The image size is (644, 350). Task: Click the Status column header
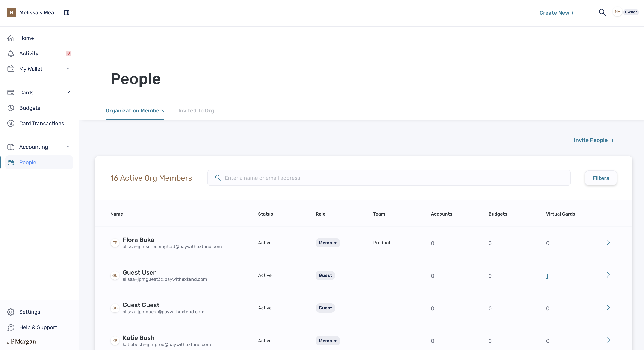[x=265, y=214]
